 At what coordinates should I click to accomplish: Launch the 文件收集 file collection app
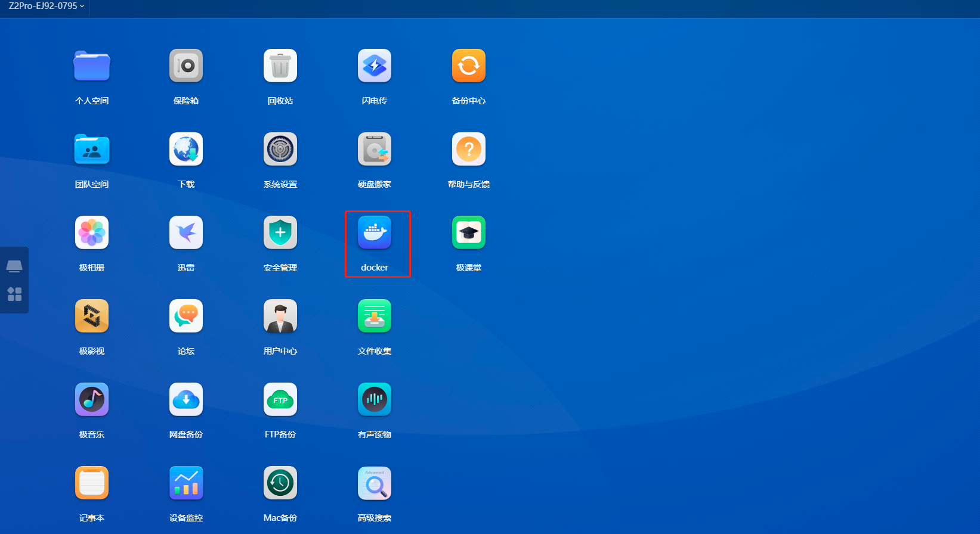coord(375,316)
